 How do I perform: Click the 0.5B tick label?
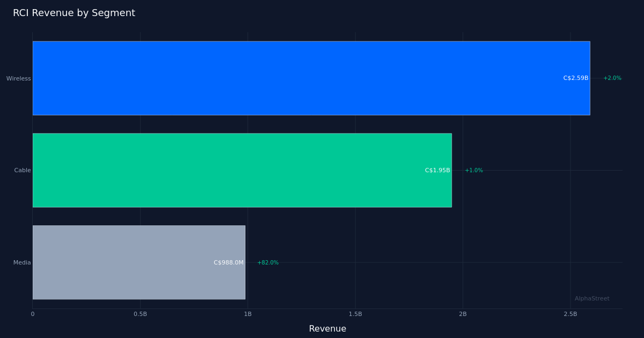point(140,314)
